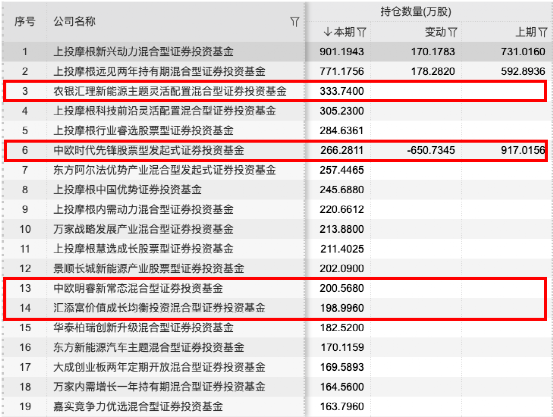Click the 序号 column header
This screenshot has width=553, height=417.
(x=25, y=22)
